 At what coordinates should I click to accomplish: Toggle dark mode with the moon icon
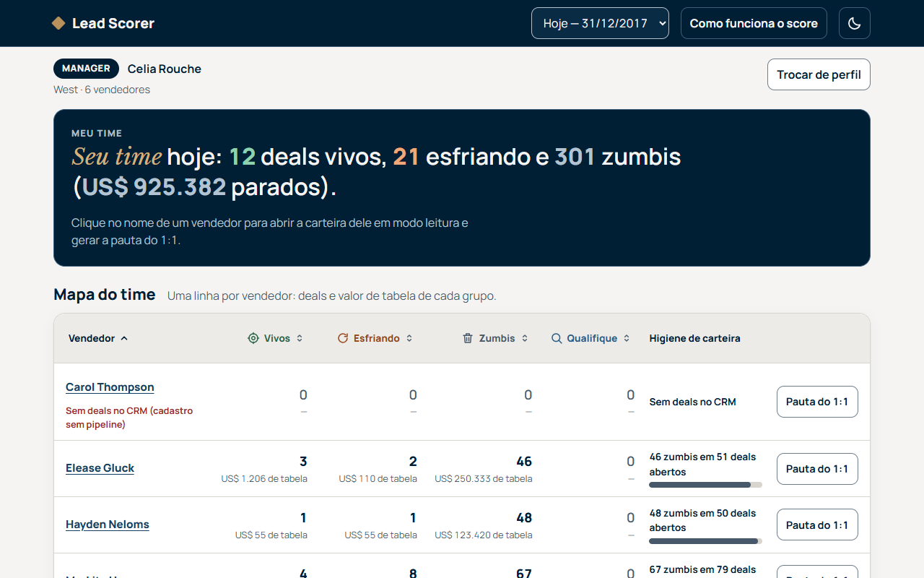tap(854, 23)
